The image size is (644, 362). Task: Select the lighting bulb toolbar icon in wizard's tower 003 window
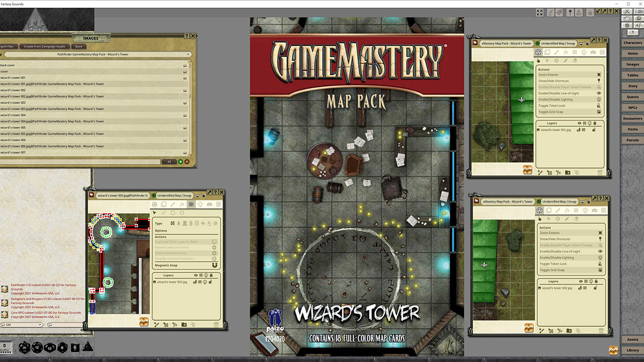pyautogui.click(x=200, y=205)
